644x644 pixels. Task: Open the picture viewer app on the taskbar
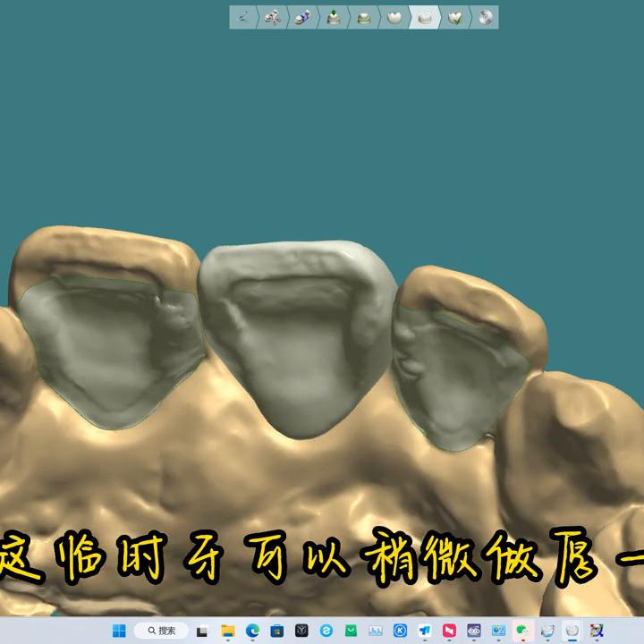[x=498, y=630]
